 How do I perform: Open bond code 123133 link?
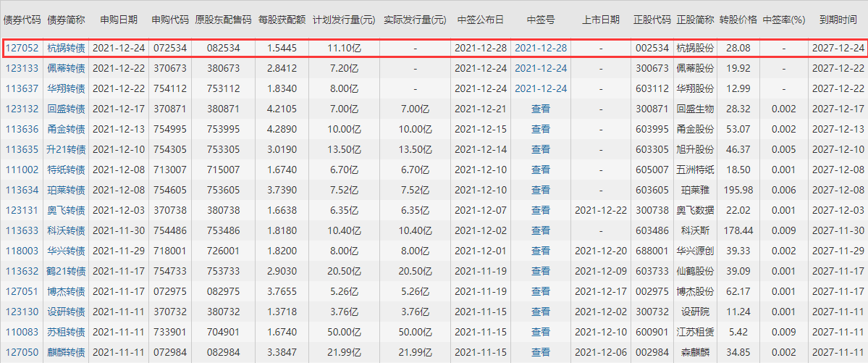tap(21, 68)
